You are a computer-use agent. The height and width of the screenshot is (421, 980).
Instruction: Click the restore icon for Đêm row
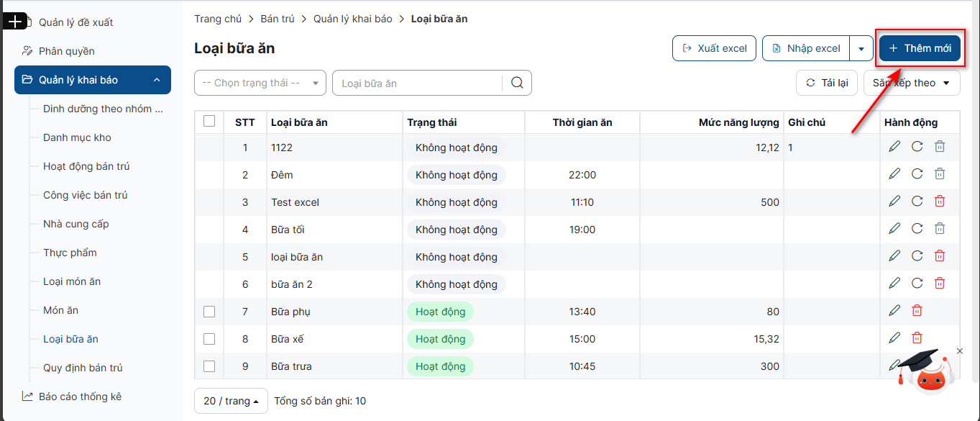[917, 174]
